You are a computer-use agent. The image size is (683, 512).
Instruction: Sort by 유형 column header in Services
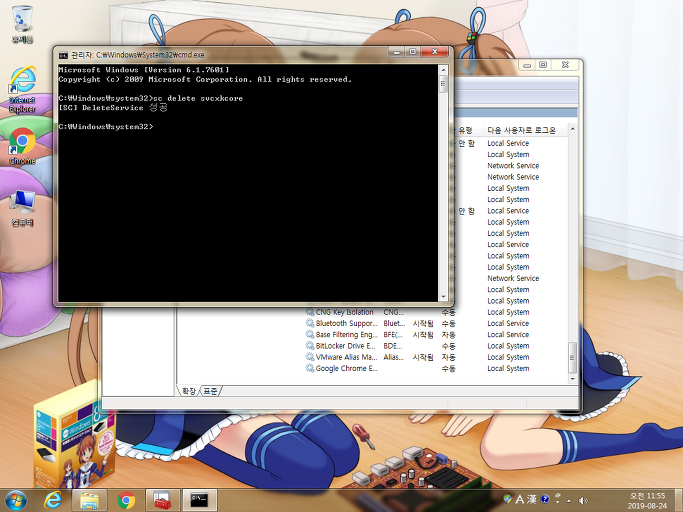[x=466, y=130]
